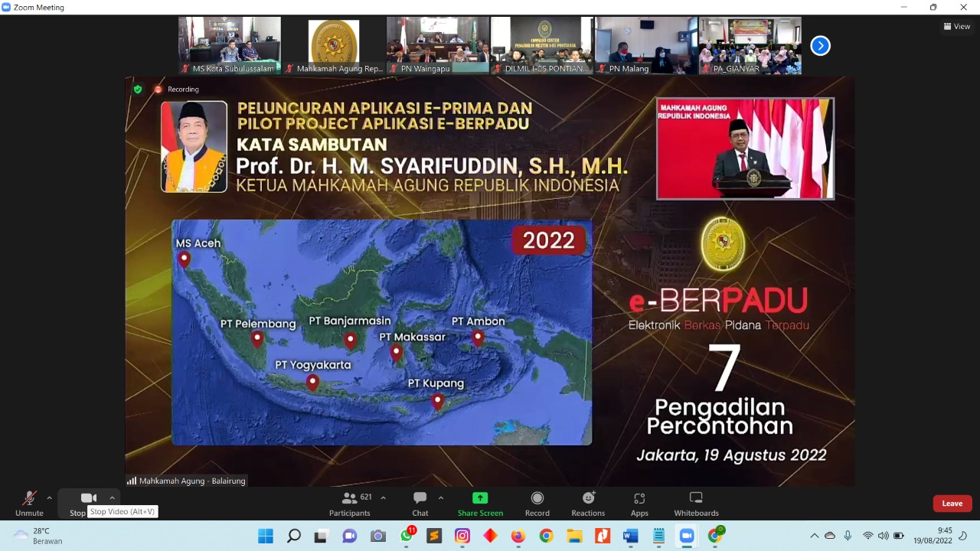
Task: Show next participants with the blue arrow
Action: coord(820,46)
